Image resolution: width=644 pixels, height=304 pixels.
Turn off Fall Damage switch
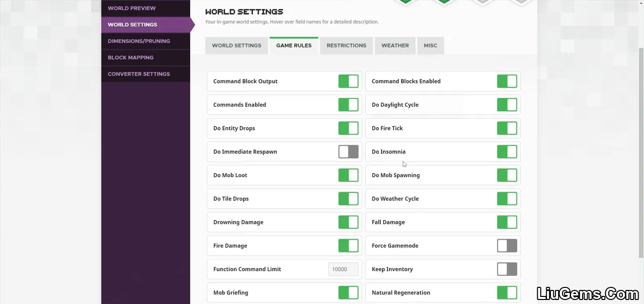(507, 222)
